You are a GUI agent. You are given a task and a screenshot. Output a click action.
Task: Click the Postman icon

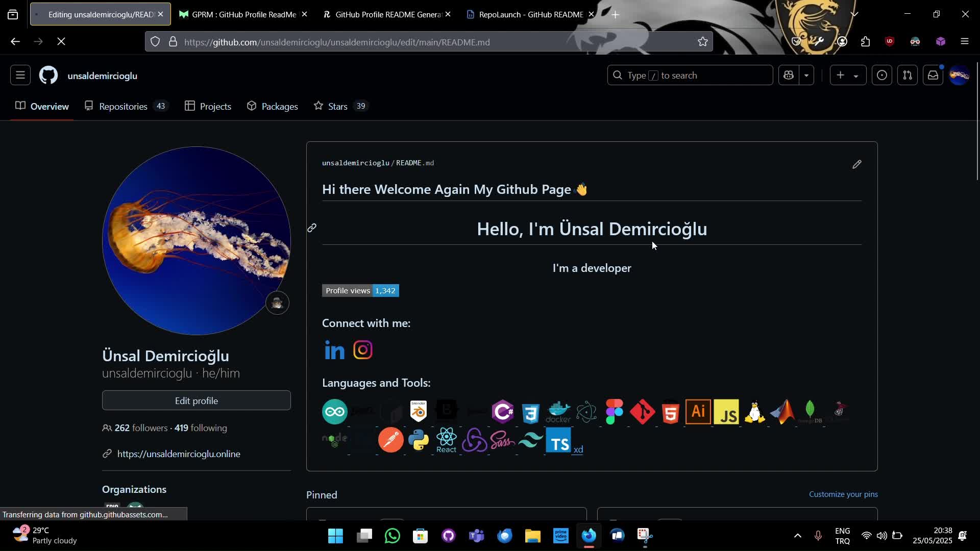coord(391,440)
